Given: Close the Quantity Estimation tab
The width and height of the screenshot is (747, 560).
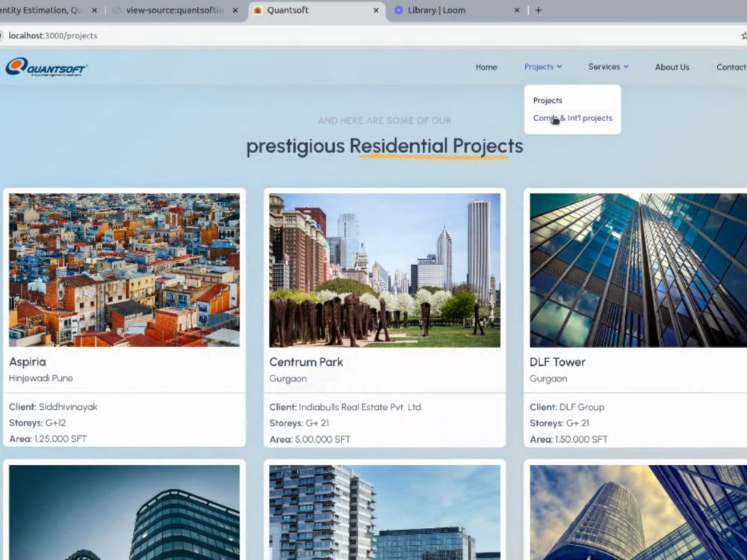Looking at the screenshot, I should pyautogui.click(x=94, y=10).
